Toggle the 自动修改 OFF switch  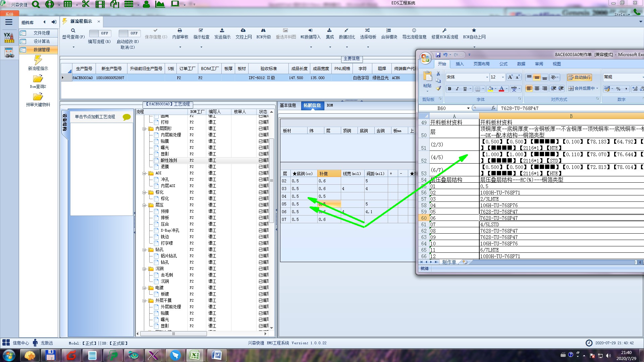(x=129, y=33)
